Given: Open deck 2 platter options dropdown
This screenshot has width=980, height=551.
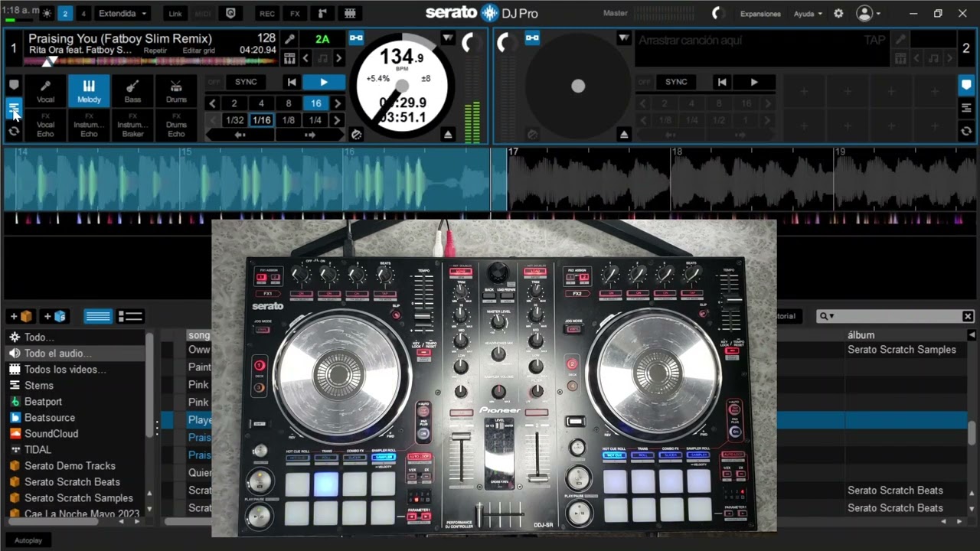Looking at the screenshot, I should 624,38.
